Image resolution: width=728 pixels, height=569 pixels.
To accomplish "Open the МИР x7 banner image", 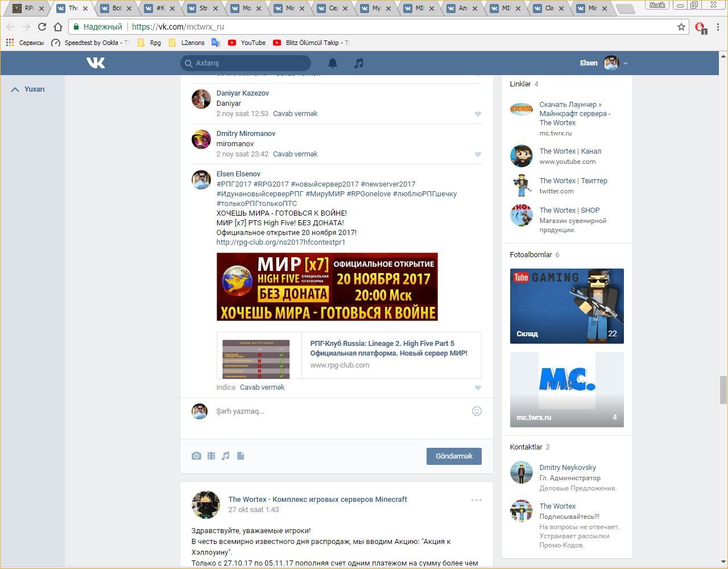I will coord(327,287).
